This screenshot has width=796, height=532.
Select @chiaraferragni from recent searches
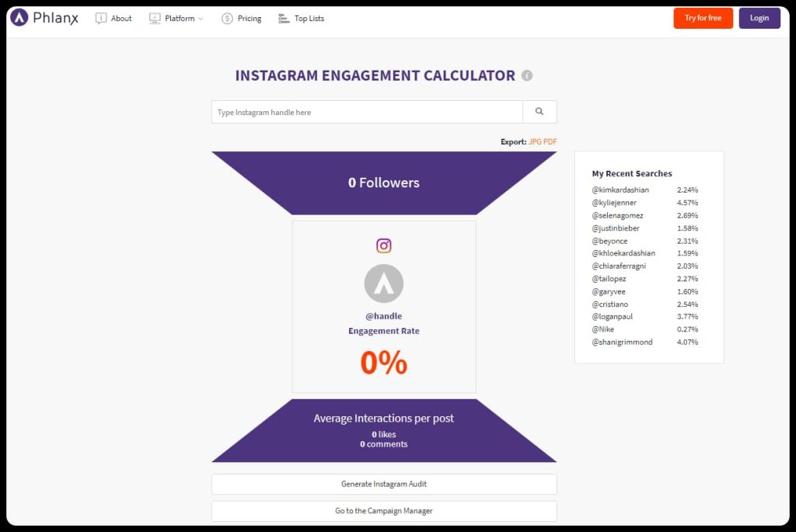click(619, 266)
